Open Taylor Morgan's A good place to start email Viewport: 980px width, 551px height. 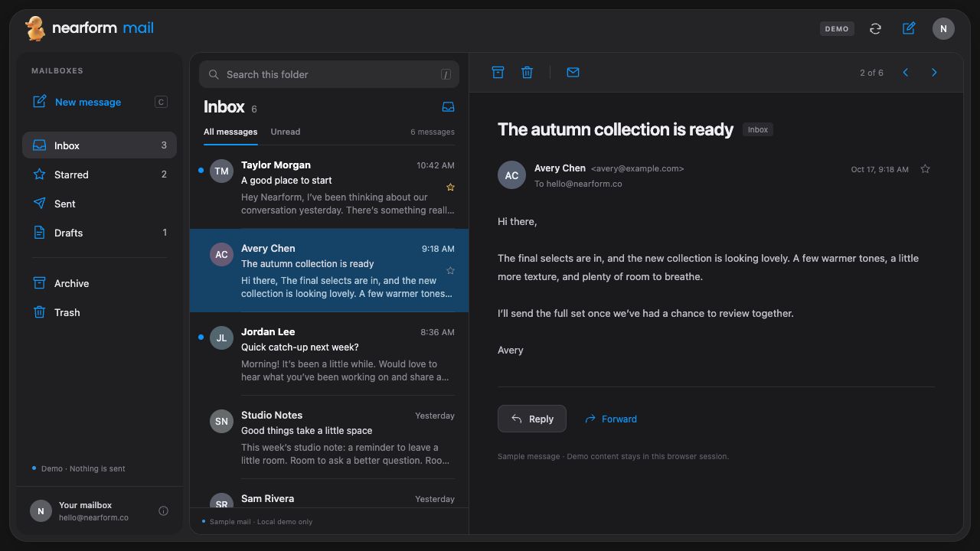pos(329,187)
